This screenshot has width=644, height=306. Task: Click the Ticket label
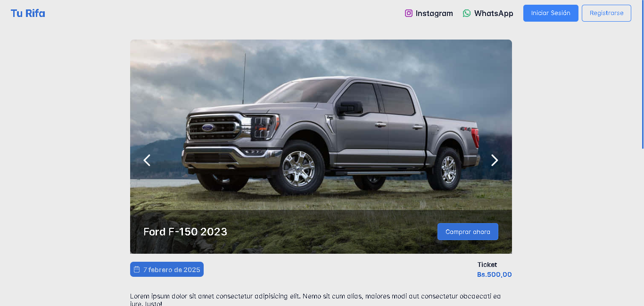(487, 265)
